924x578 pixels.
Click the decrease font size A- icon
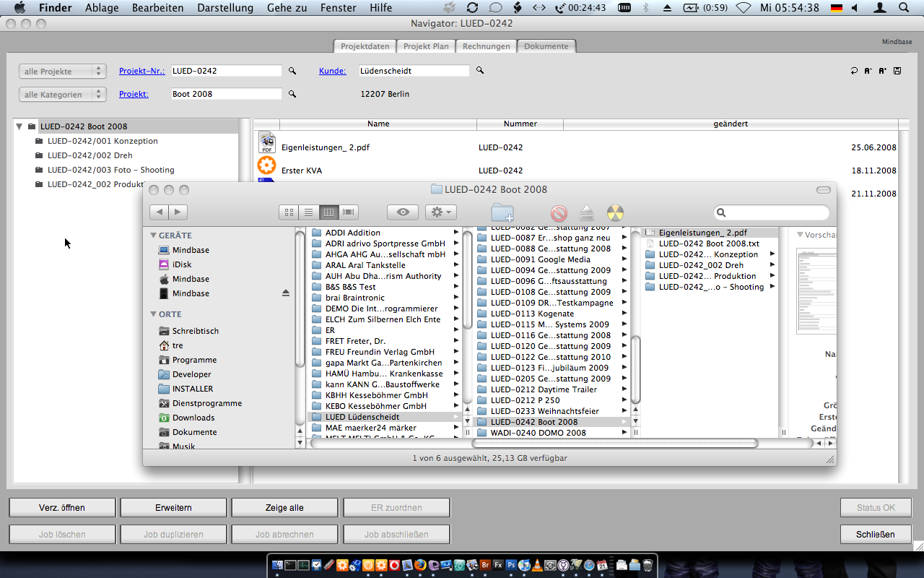[x=868, y=71]
